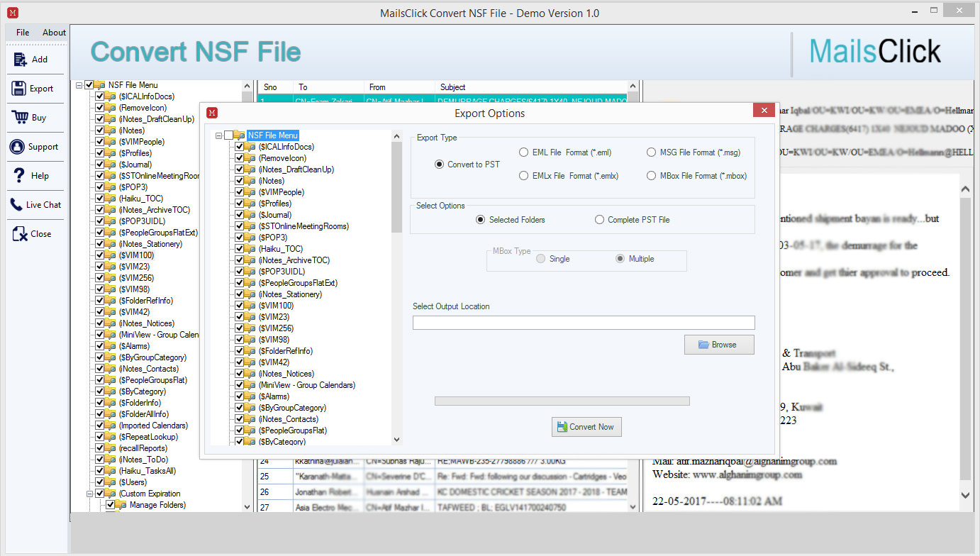Click down arrow of main folder tree scrollbar
This screenshot has width=980, height=556.
[x=247, y=507]
